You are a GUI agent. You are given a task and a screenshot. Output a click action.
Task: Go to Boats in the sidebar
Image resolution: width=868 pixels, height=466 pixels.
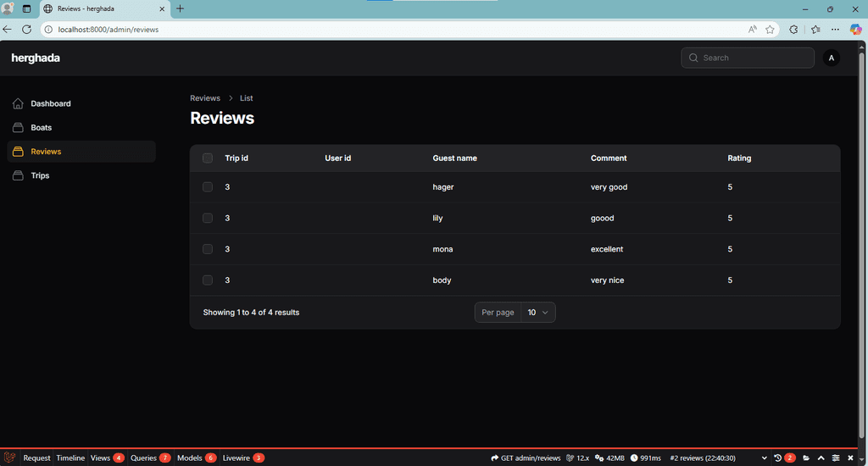pos(42,128)
